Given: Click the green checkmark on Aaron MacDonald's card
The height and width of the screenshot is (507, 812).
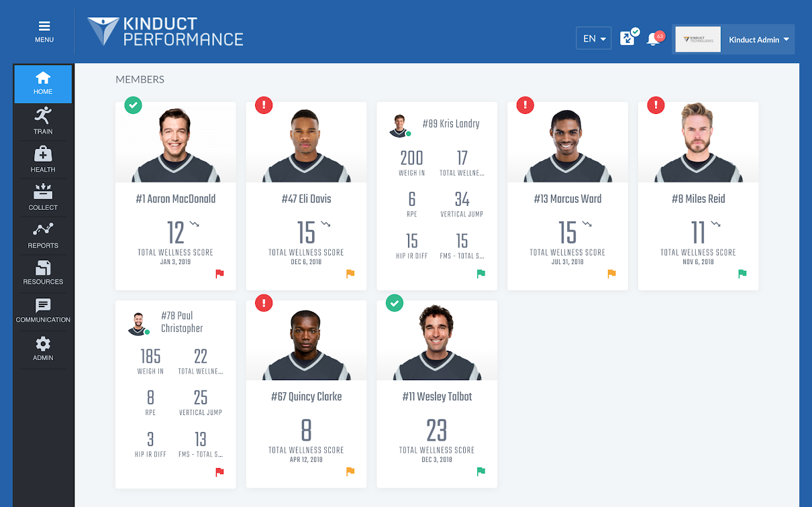Looking at the screenshot, I should pos(133,105).
